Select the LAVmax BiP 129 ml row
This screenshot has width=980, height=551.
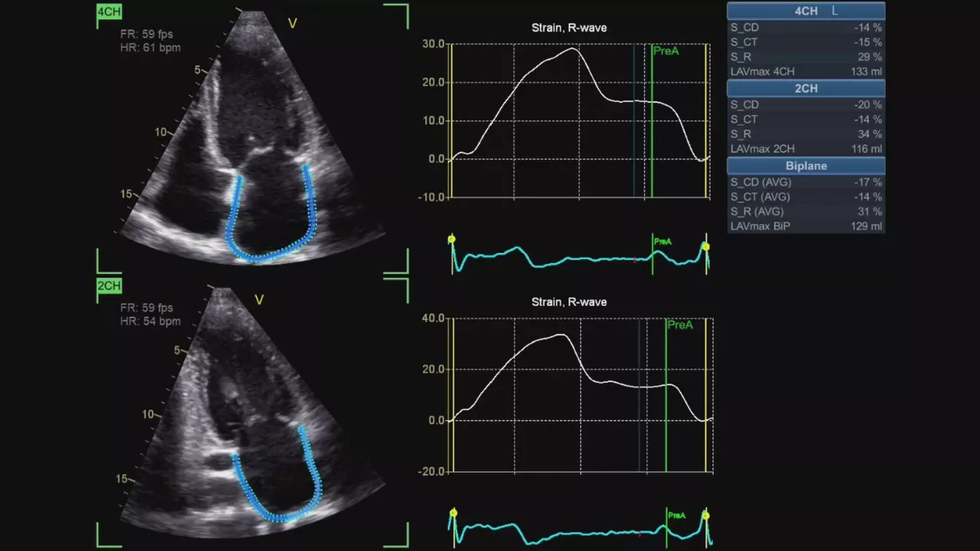[x=805, y=227]
